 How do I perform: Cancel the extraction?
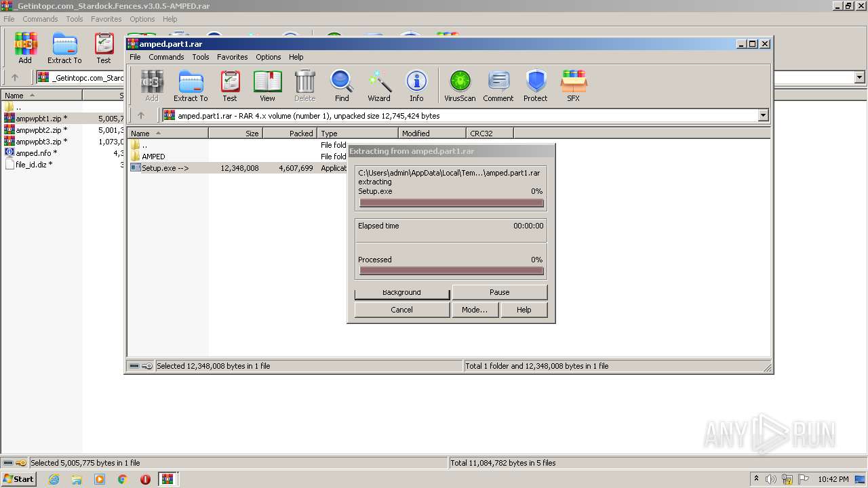(401, 310)
